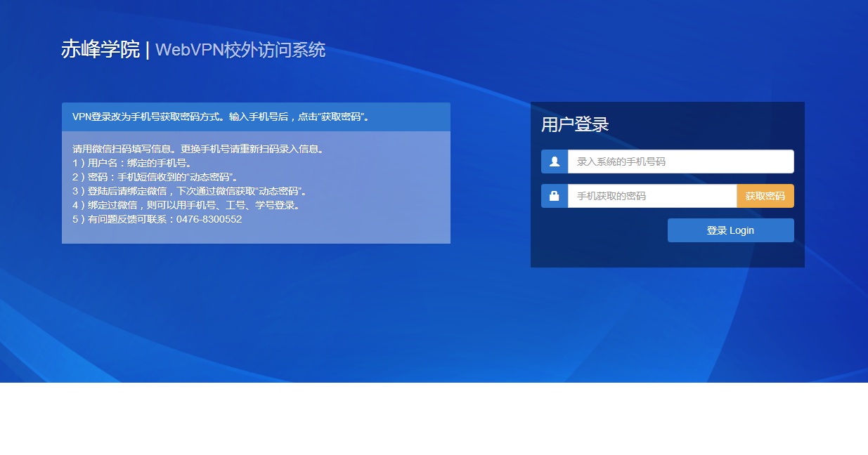Image resolution: width=868 pixels, height=455 pixels.
Task: Click the 赤峰学院 site title
Action: tap(101, 50)
